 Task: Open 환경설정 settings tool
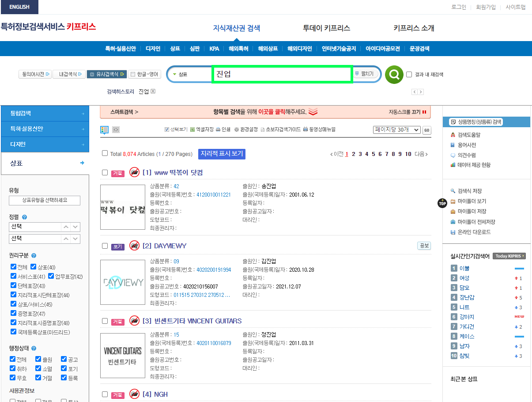point(246,129)
